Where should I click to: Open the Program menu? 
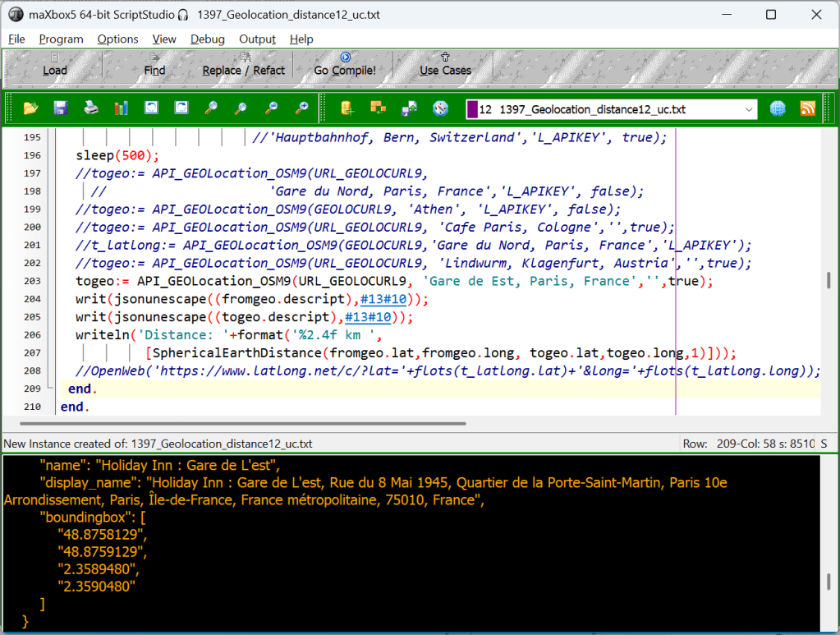point(61,39)
